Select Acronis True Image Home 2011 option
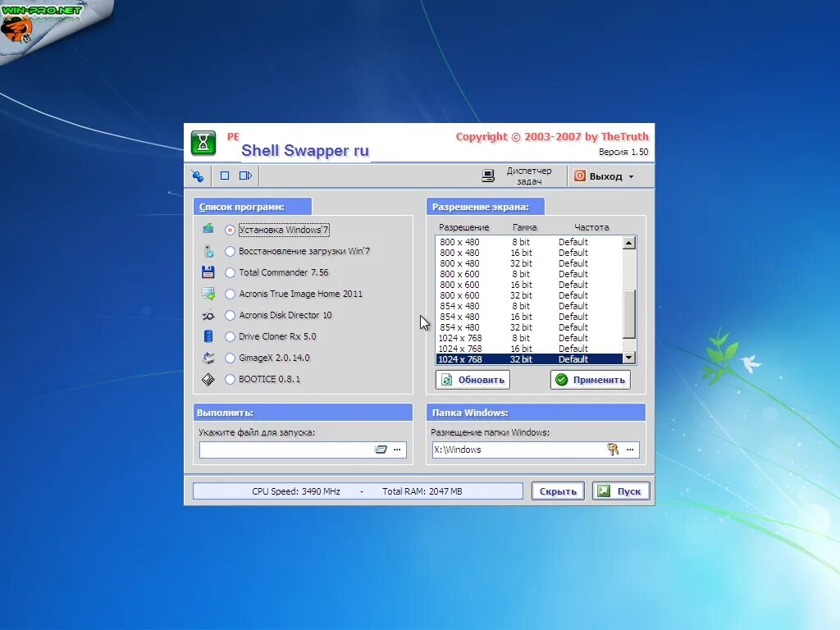840x630 pixels. click(x=230, y=294)
